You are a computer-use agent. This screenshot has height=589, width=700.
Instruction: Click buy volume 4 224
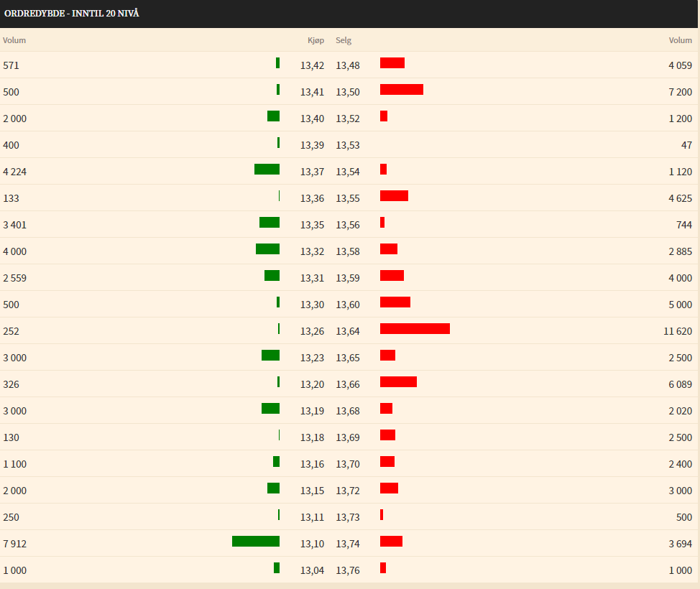pyautogui.click(x=14, y=172)
